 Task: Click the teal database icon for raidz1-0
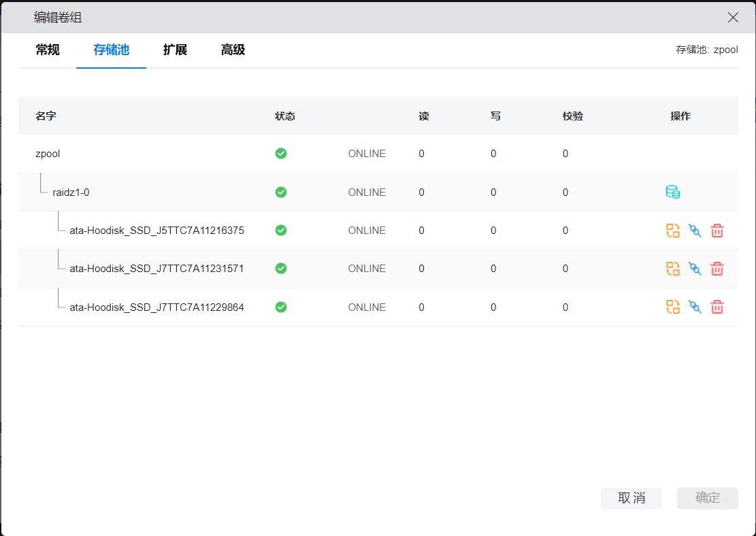tap(672, 192)
